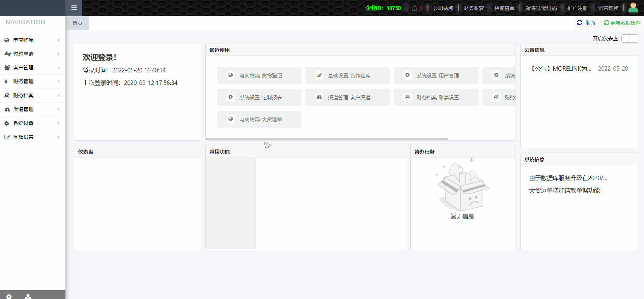
Task: Click the settings gear icon at sidebar bottom
Action: click(x=9, y=296)
